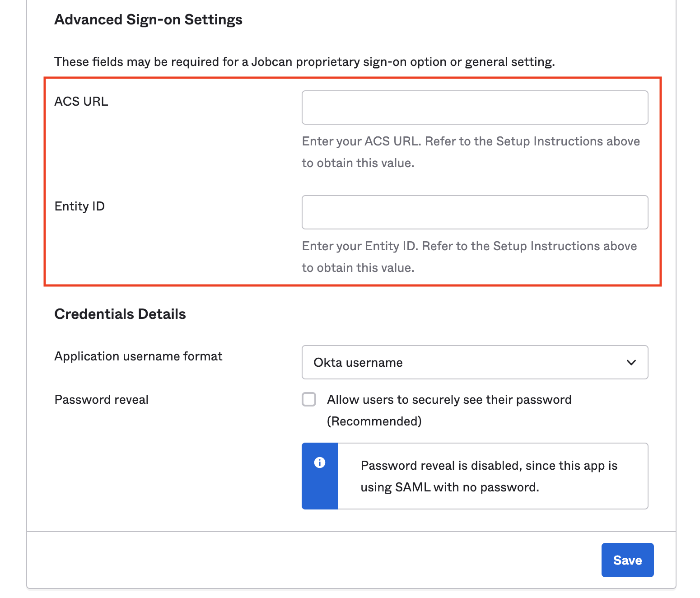Image resolution: width=700 pixels, height=598 pixels.
Task: Click the Credentials Details heading
Action: click(x=120, y=314)
